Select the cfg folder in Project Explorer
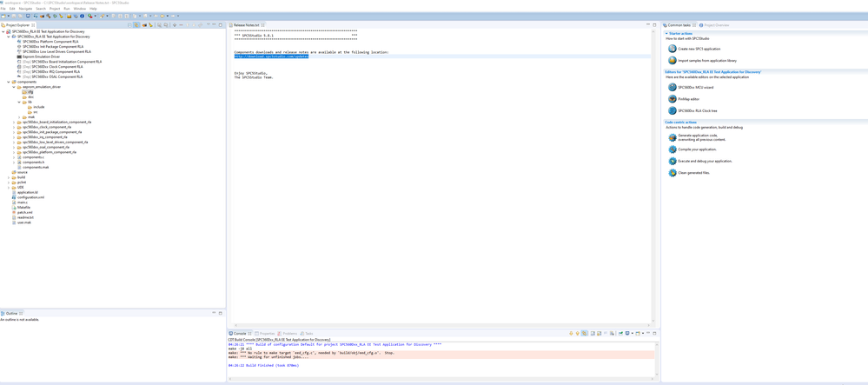Image resolution: width=868 pixels, height=385 pixels. 30,92
